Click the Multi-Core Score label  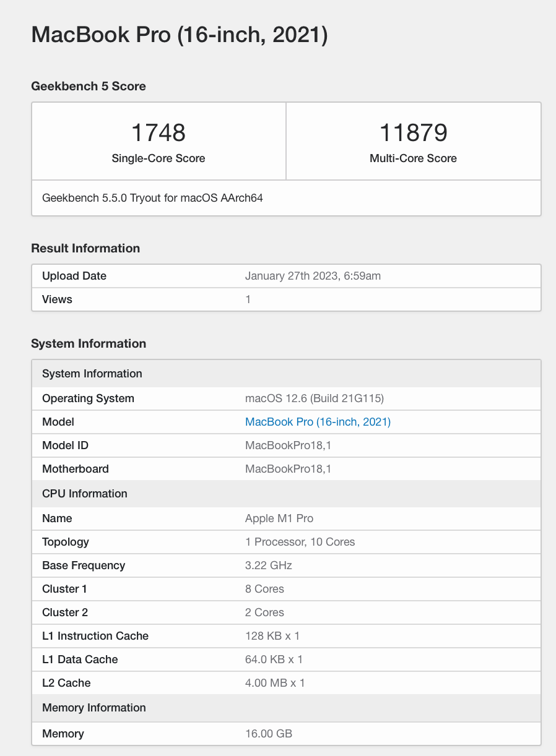pyautogui.click(x=413, y=158)
